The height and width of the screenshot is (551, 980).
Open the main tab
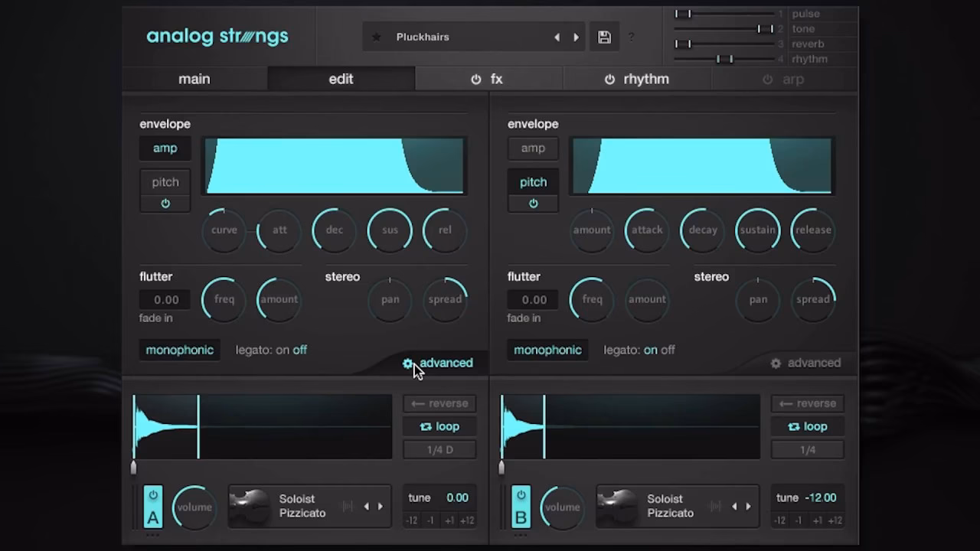(x=194, y=79)
